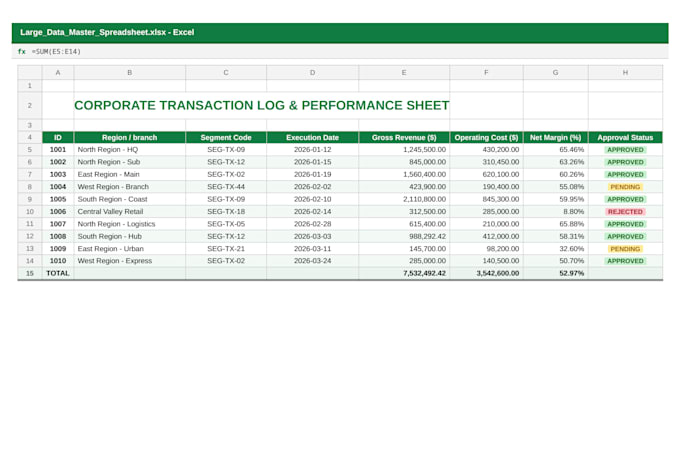Select the East Region - Main cell
The height and width of the screenshot is (459, 680).
[130, 174]
